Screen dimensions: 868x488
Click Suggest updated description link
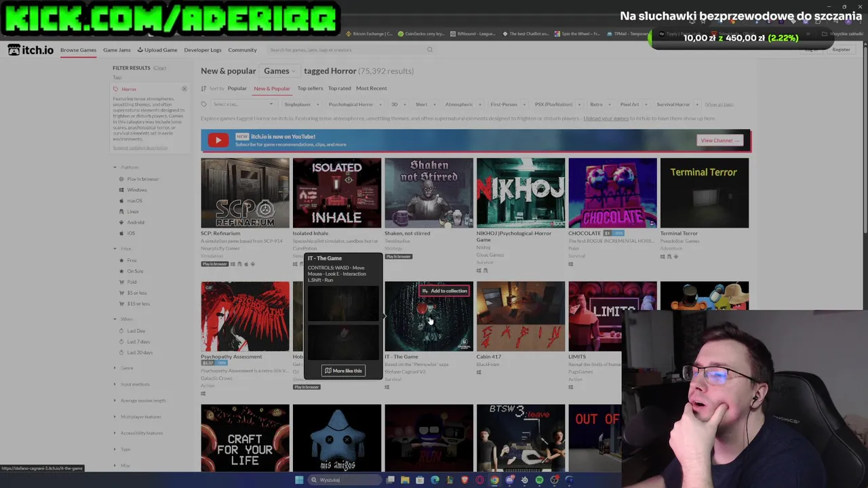[x=140, y=148]
